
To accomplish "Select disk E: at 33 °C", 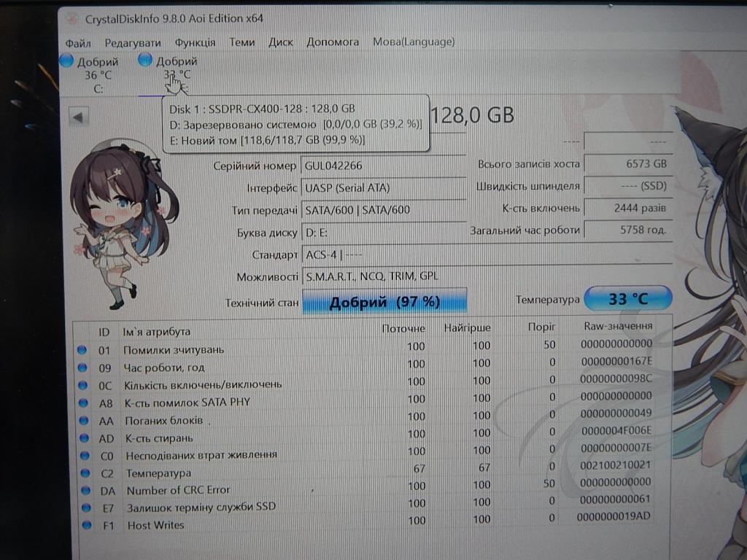I will (x=169, y=74).
